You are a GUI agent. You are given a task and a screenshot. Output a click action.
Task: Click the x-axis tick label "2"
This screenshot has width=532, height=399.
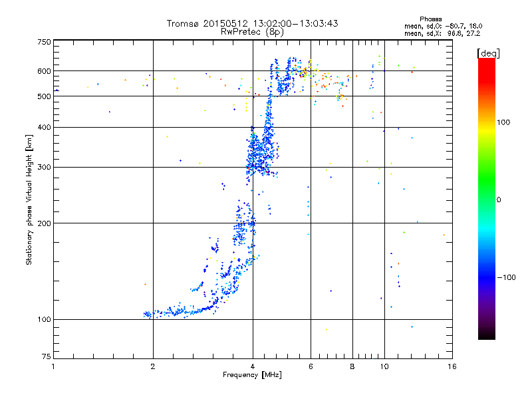click(x=153, y=366)
